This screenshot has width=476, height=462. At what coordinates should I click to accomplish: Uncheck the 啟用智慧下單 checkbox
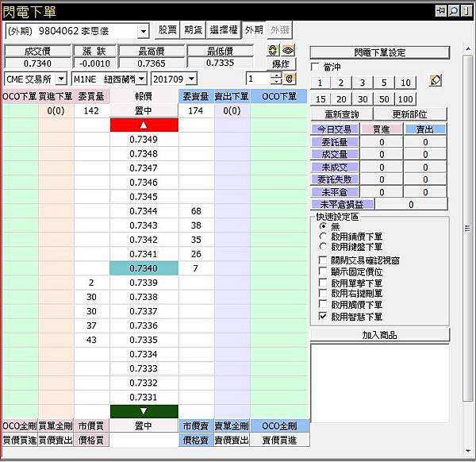pos(323,317)
